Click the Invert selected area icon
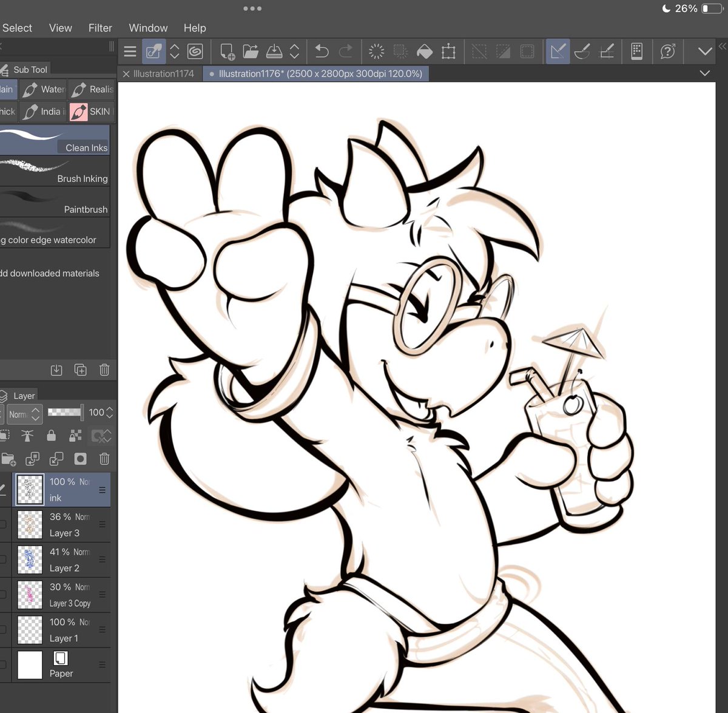The height and width of the screenshot is (713, 728). (x=504, y=52)
